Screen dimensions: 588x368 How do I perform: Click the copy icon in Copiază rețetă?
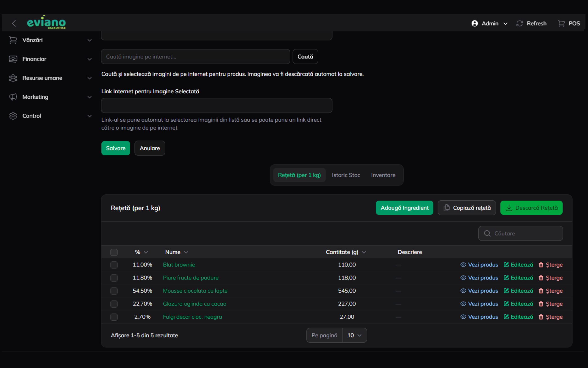click(x=447, y=208)
